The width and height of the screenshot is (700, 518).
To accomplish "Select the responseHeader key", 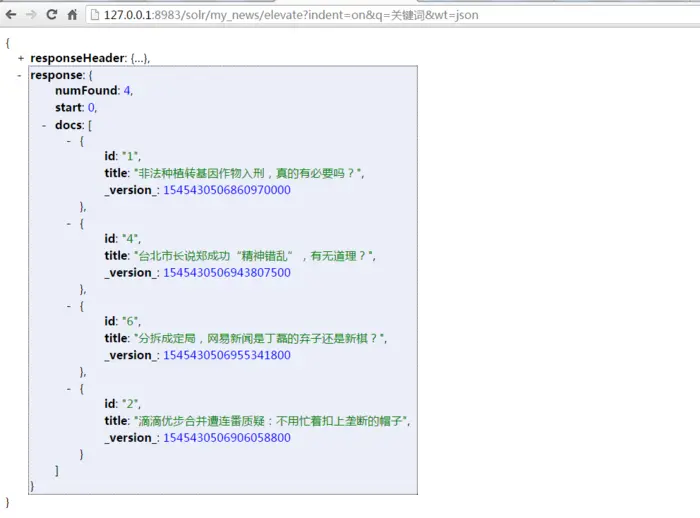I will (x=78, y=58).
